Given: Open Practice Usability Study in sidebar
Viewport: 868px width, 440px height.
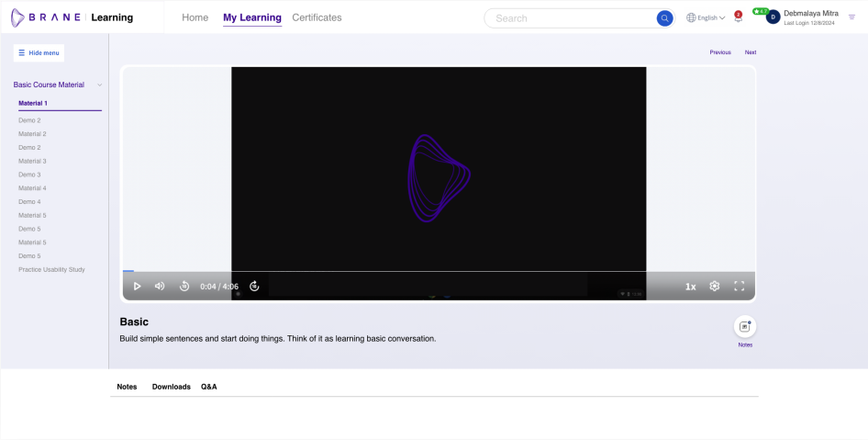Looking at the screenshot, I should click(x=51, y=269).
